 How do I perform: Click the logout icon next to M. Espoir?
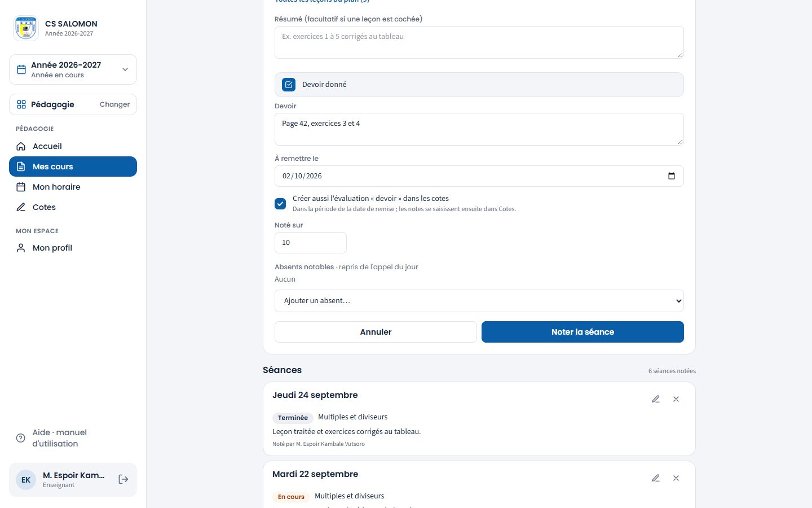[123, 479]
